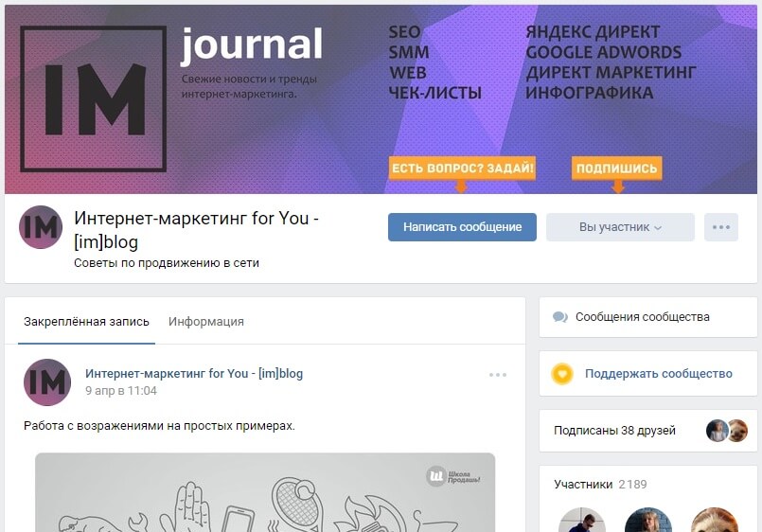
Task: Switch to the "Информация" tab
Action: point(206,322)
